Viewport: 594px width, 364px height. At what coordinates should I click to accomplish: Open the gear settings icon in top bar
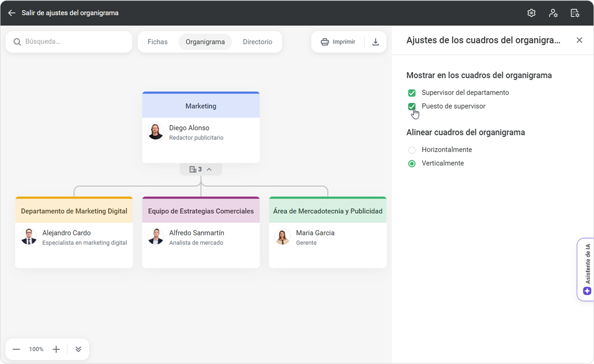coord(531,13)
